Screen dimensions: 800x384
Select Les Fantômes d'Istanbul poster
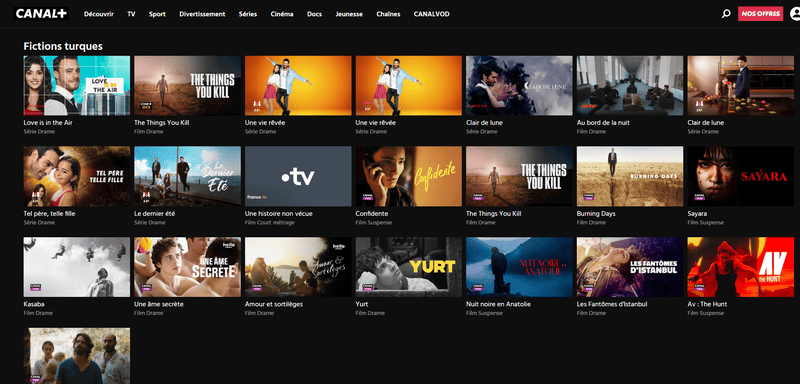(630, 267)
